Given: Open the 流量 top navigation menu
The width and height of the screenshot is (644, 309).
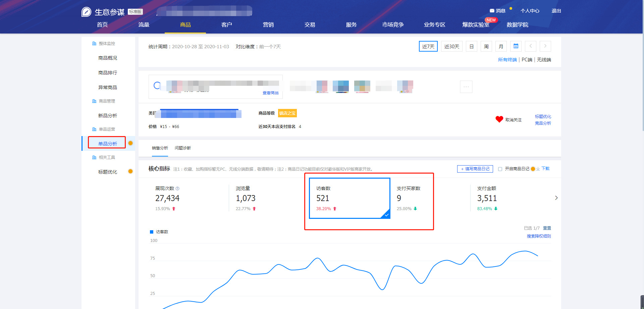Looking at the screenshot, I should [144, 25].
